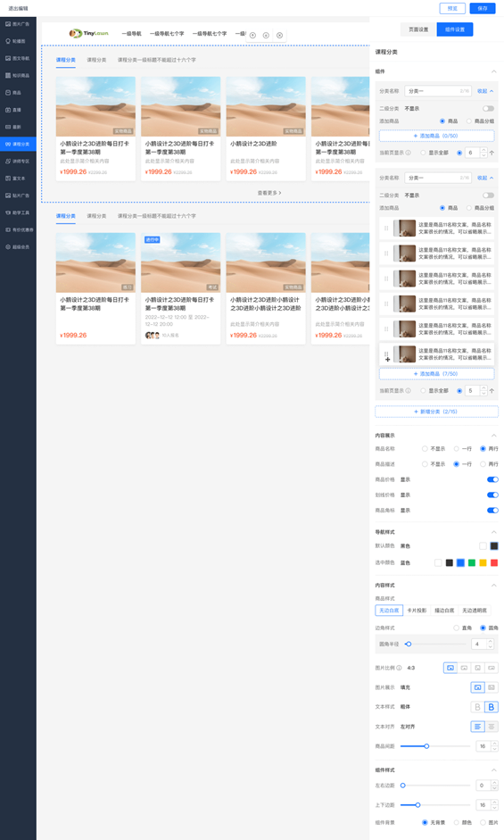Enable the first 二级分类 switch
Viewport: 504px width, 840px height.
pyautogui.click(x=488, y=108)
